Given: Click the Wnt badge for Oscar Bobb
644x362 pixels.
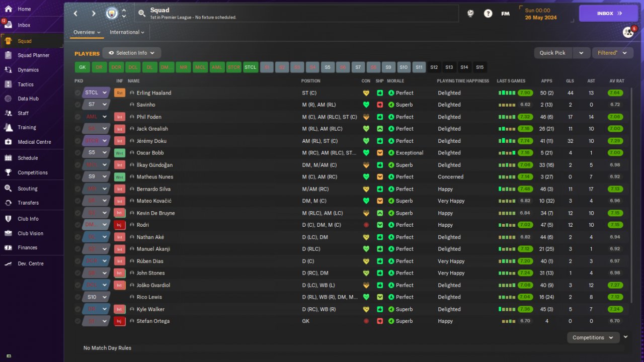Looking at the screenshot, I should [119, 153].
